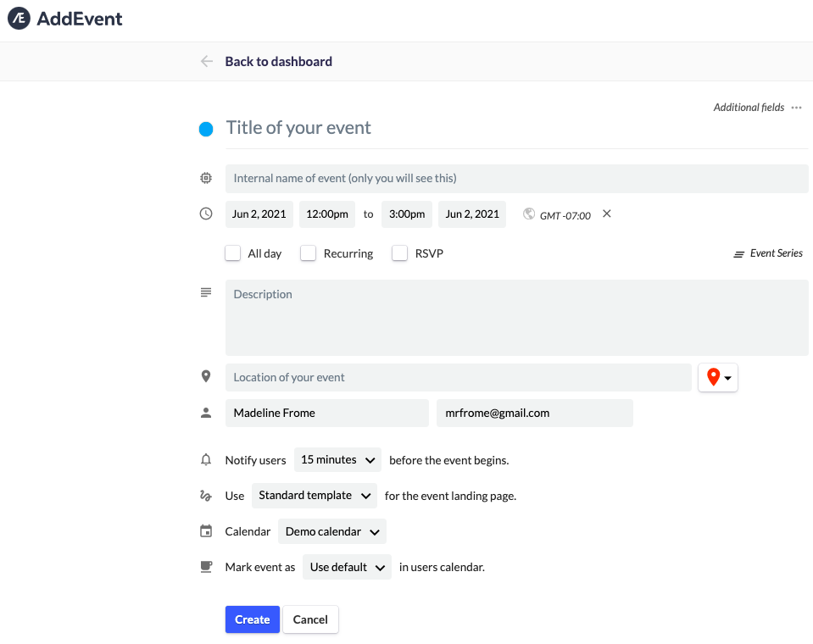Click Back to dashboard

pyautogui.click(x=278, y=61)
